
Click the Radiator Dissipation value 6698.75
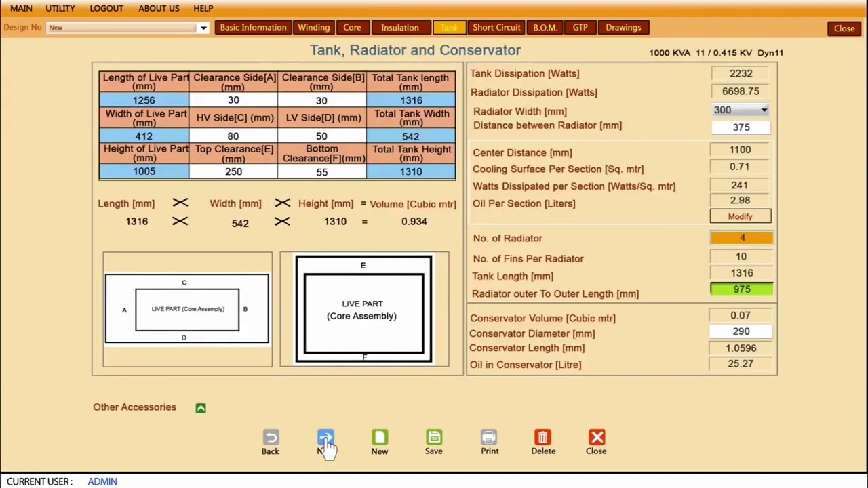point(741,91)
